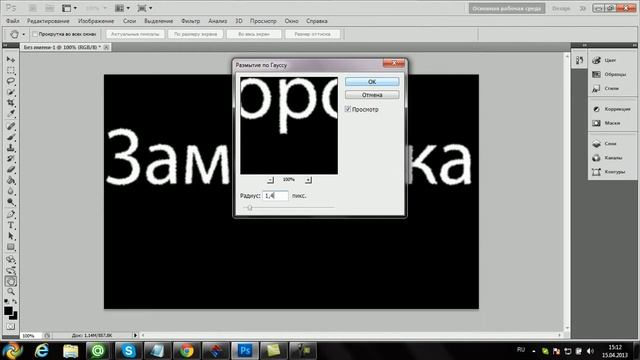Viewport: 640px width, 360px height.
Task: Select the Zoom tool in toolbox
Action: click(11, 291)
